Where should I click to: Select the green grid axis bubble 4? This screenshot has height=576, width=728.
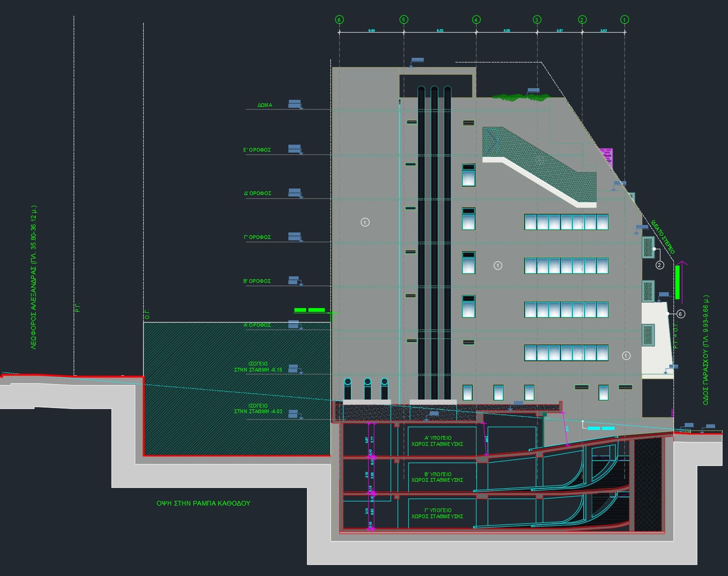click(476, 20)
